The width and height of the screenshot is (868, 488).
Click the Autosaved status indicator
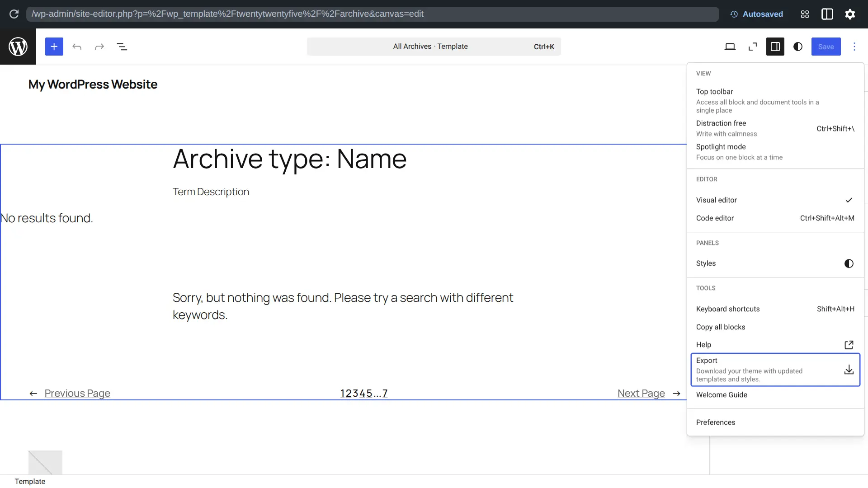coord(757,14)
